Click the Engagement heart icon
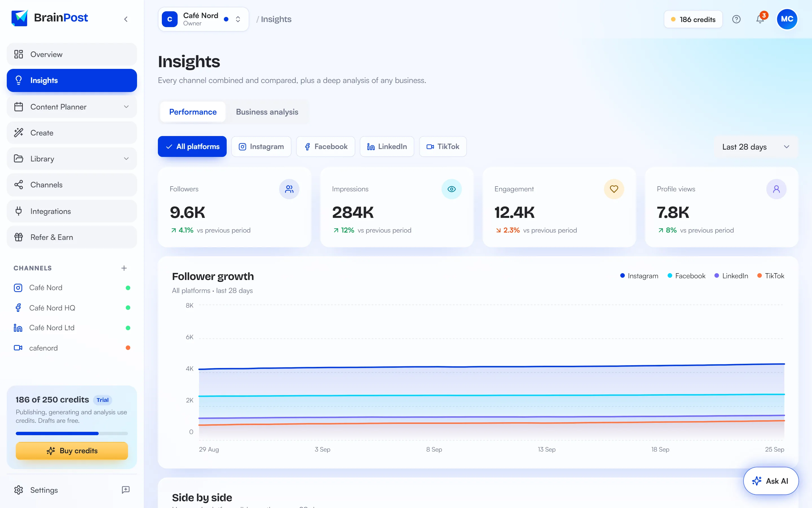Image resolution: width=812 pixels, height=508 pixels. click(614, 189)
